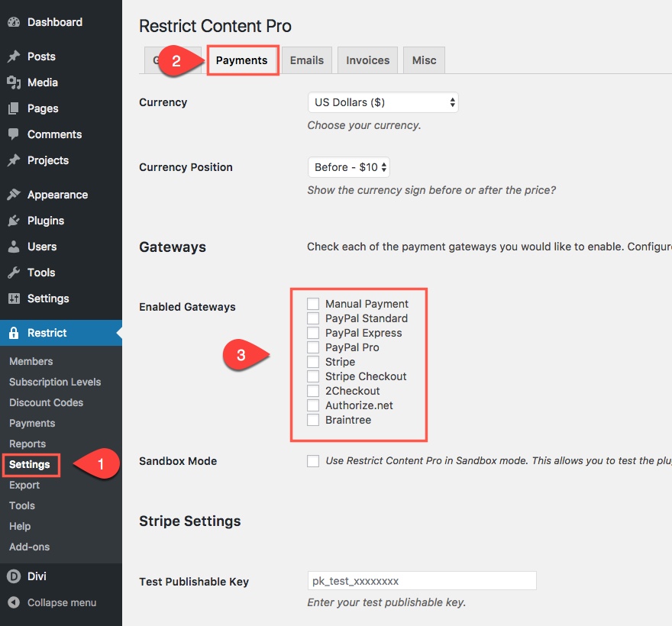Open the Currency Position dropdown
The image size is (672, 626).
[348, 167]
